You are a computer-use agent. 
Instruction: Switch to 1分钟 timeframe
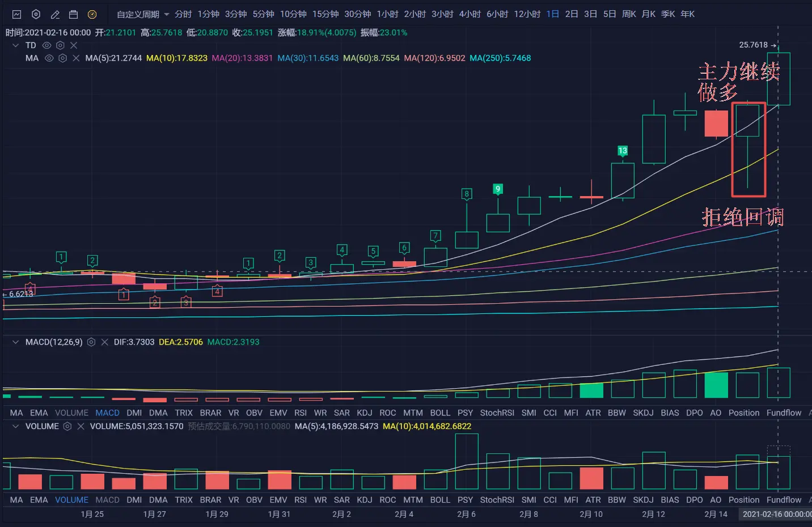pyautogui.click(x=209, y=14)
